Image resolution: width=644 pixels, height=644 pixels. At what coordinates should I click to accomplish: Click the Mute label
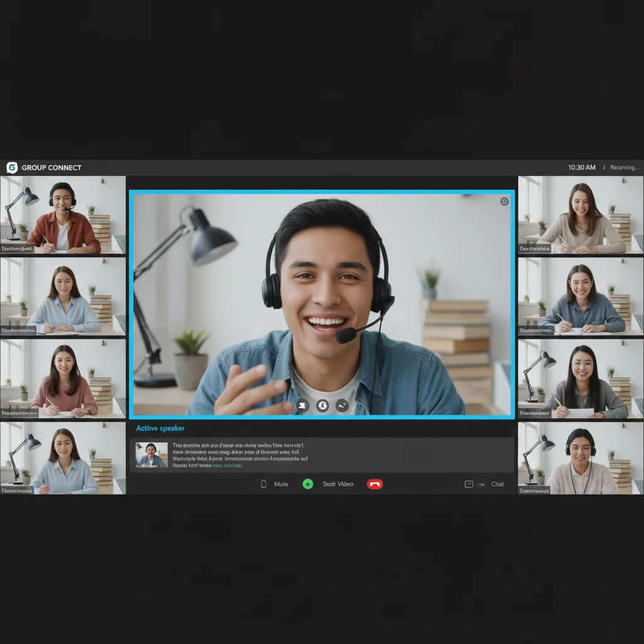[281, 484]
